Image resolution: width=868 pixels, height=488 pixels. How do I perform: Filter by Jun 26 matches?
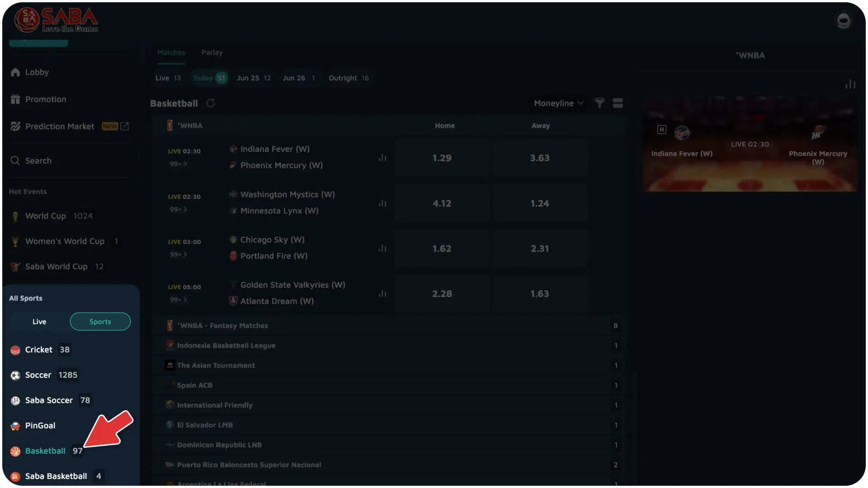pyautogui.click(x=299, y=78)
